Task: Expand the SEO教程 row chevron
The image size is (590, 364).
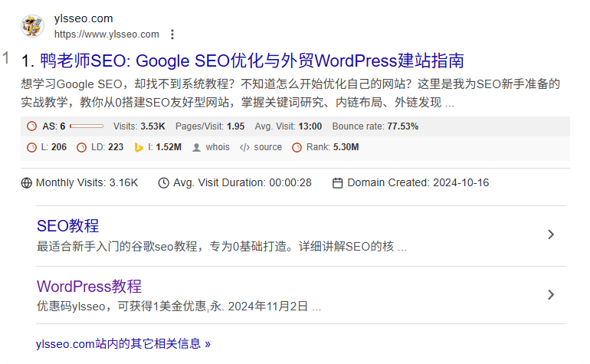Action: (551, 234)
